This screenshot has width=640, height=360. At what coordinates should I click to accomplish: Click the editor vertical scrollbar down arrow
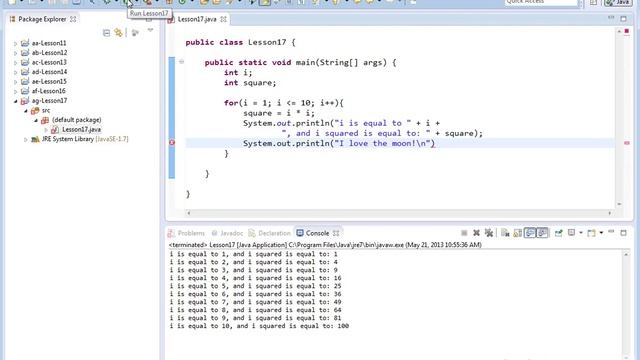(x=619, y=204)
